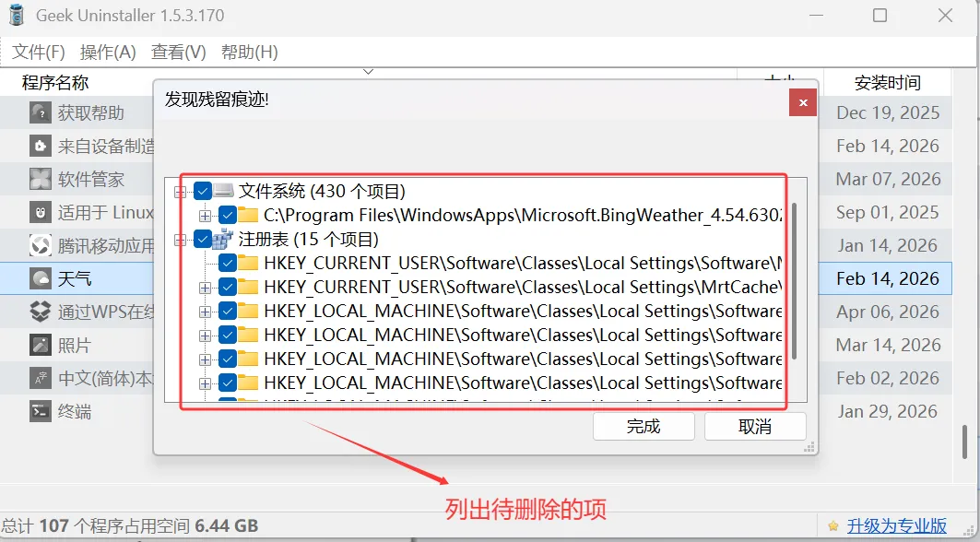Click the Mar 07, 2026 install date
Viewport: 980px width, 542px height.
tap(888, 179)
